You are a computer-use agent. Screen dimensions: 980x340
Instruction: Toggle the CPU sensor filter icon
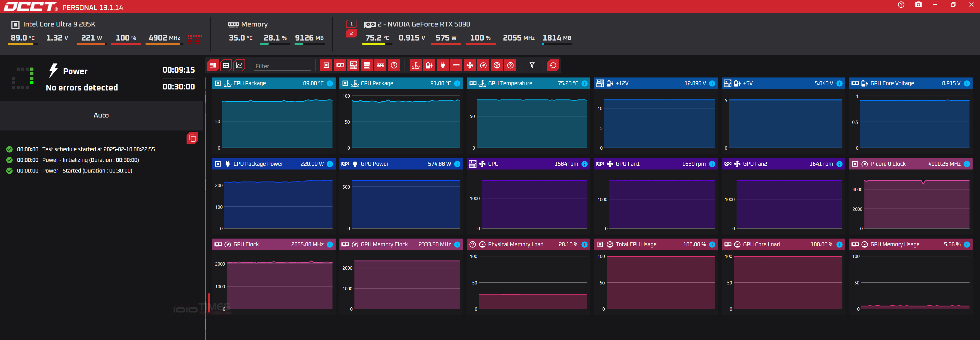326,65
